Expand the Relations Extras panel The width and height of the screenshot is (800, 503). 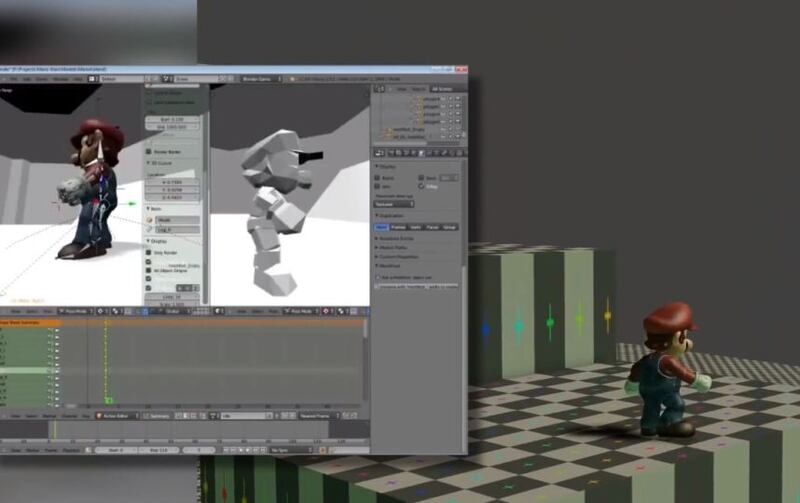394,238
